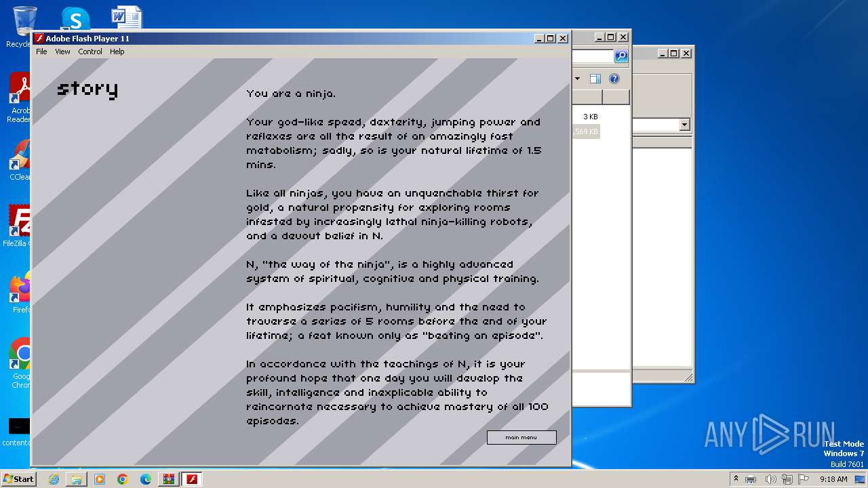Open the File menu in Flash Player
The width and height of the screenshot is (868, 488).
tap(41, 52)
